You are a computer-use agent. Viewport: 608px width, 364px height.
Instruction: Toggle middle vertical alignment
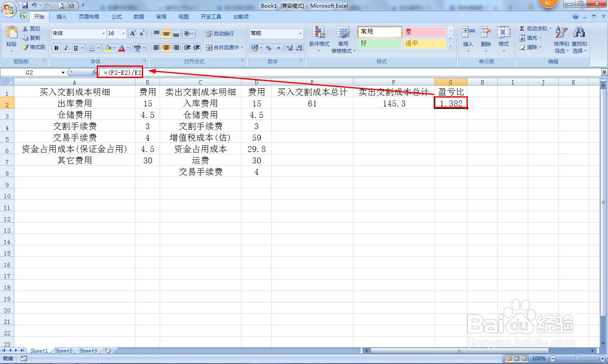166,33
